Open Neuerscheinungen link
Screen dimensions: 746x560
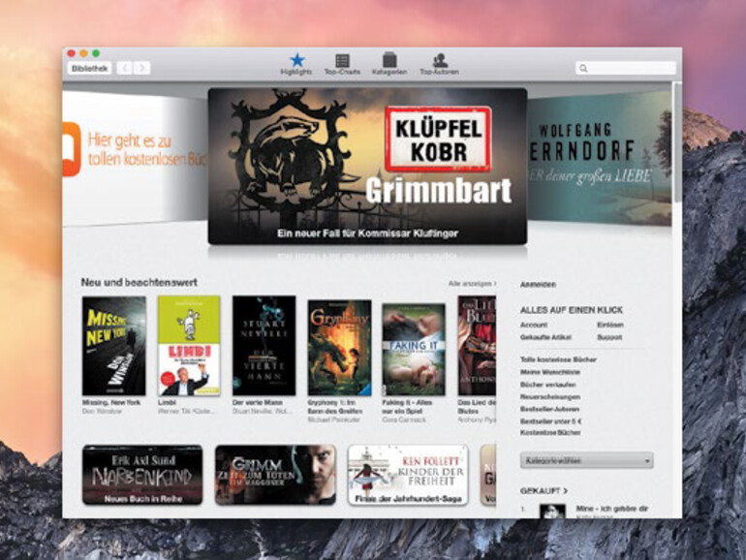click(550, 397)
